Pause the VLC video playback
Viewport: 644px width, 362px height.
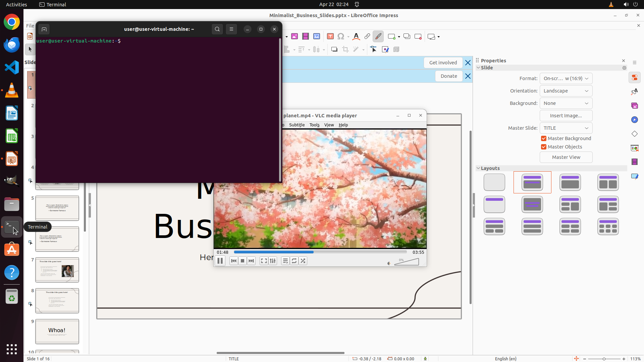[x=220, y=261]
